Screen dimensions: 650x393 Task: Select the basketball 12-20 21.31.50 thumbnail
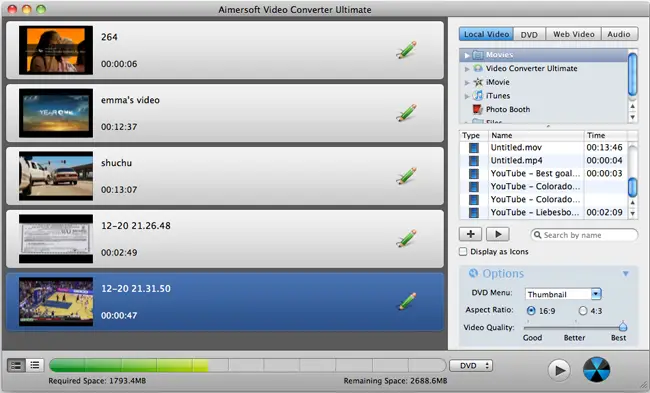(x=56, y=302)
